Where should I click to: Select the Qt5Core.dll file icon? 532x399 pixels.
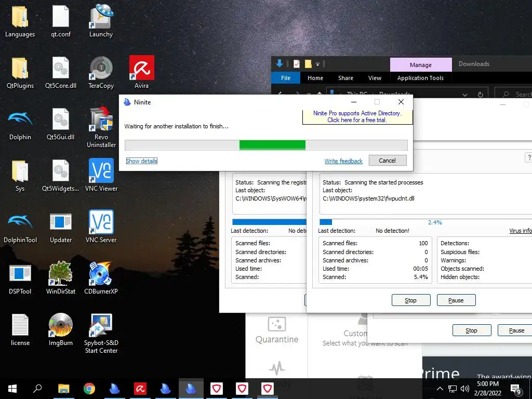pos(61,73)
